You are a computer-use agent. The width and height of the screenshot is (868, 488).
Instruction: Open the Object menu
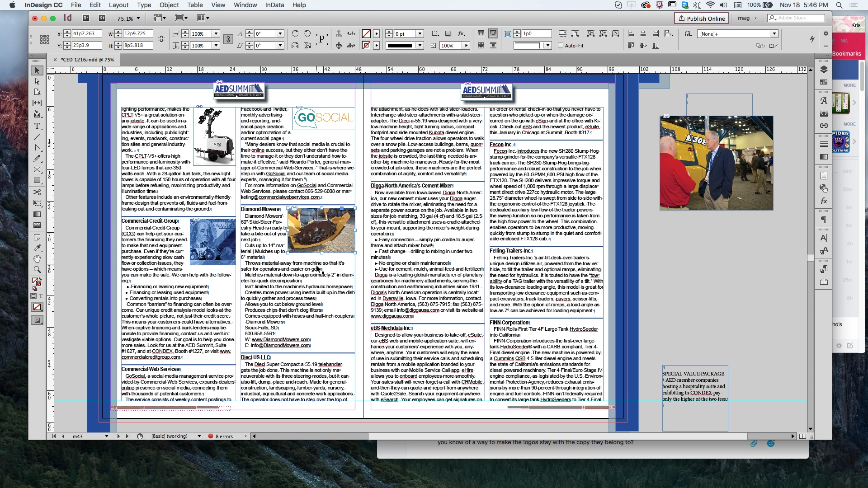click(169, 5)
